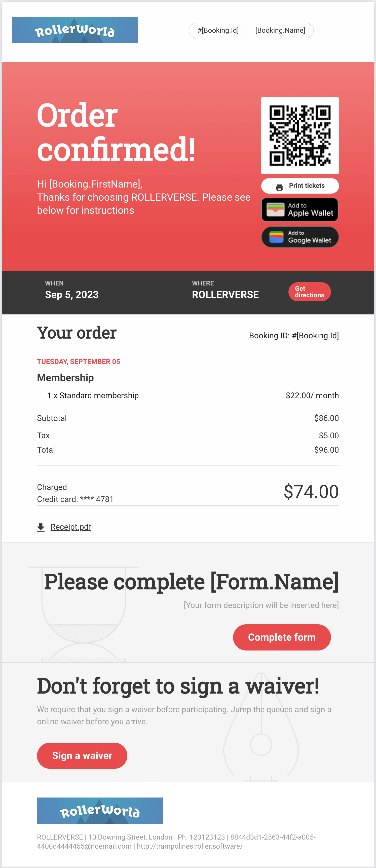Screen dimensions: 376x868
Task: Print tickets using the white button
Action: pos(300,186)
